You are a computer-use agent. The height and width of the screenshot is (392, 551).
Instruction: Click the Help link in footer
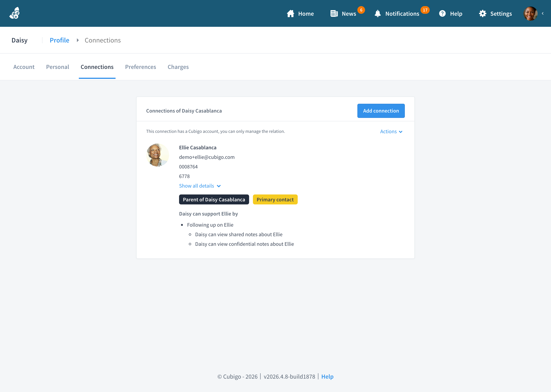pos(327,376)
